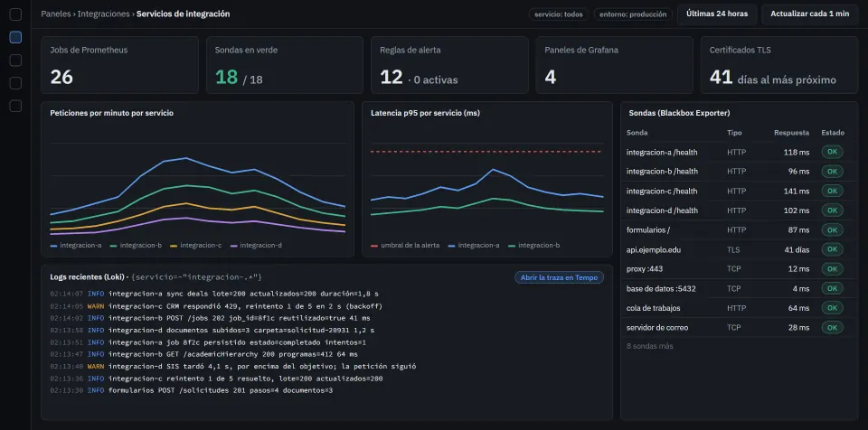Toggle integracion-b legend in Latencia chart
The width and height of the screenshot is (868, 430).
point(534,245)
